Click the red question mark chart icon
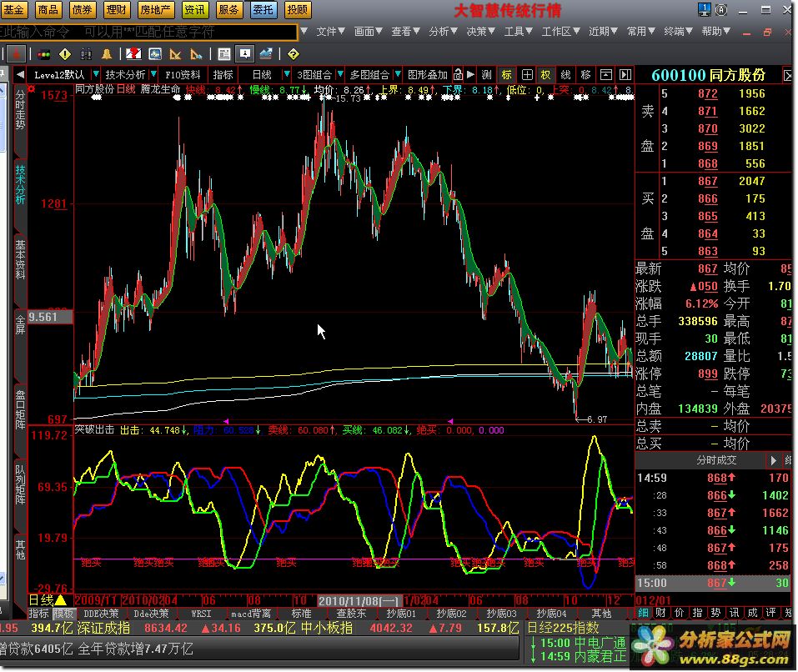The image size is (798, 672). click(133, 54)
